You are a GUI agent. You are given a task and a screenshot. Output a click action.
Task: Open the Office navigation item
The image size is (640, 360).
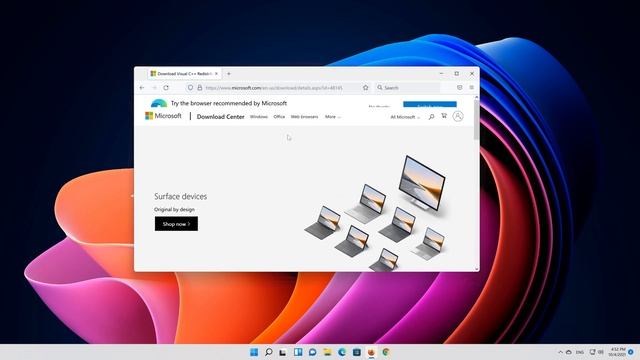[279, 117]
